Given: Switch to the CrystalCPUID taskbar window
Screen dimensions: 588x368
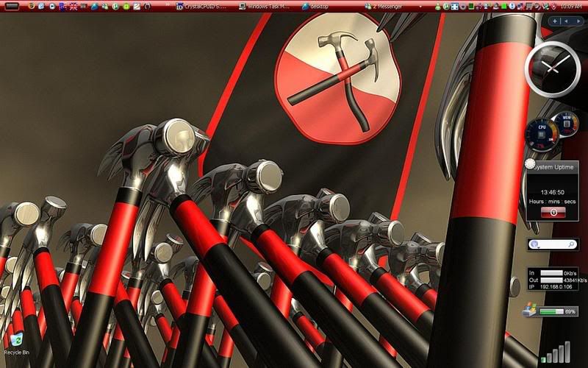Looking at the screenshot, I should 201,7.
